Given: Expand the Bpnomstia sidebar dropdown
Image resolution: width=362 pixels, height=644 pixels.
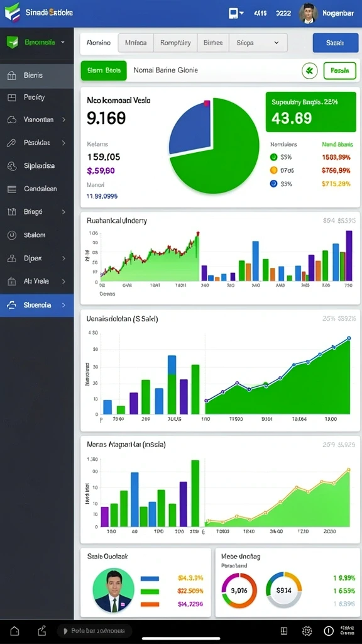Looking at the screenshot, I should [63, 42].
